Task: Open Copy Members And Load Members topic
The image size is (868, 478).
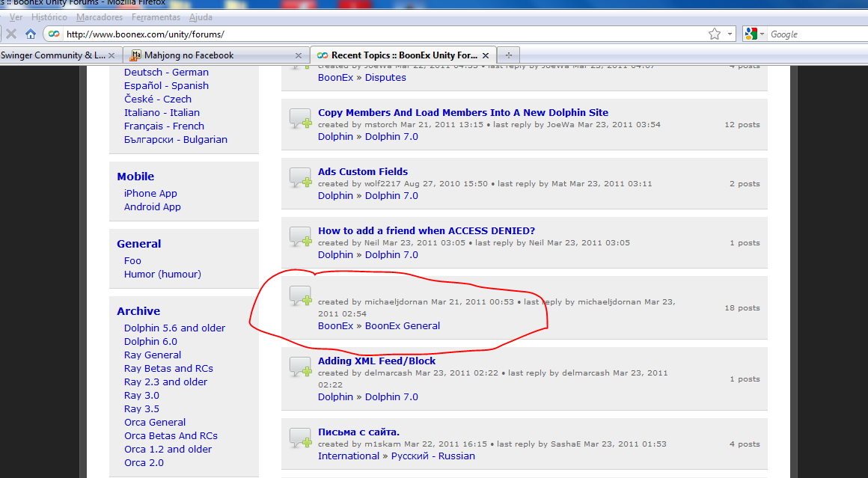Action: tap(463, 112)
